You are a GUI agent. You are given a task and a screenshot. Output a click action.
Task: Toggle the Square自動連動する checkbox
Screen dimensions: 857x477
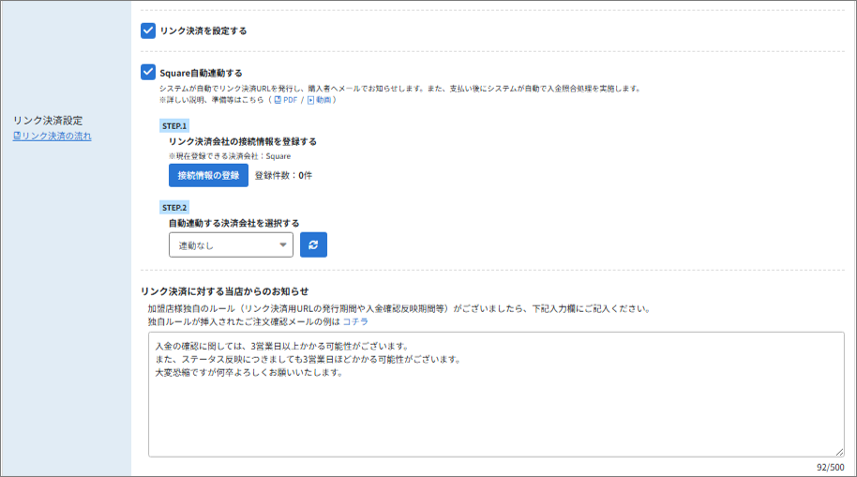[148, 72]
